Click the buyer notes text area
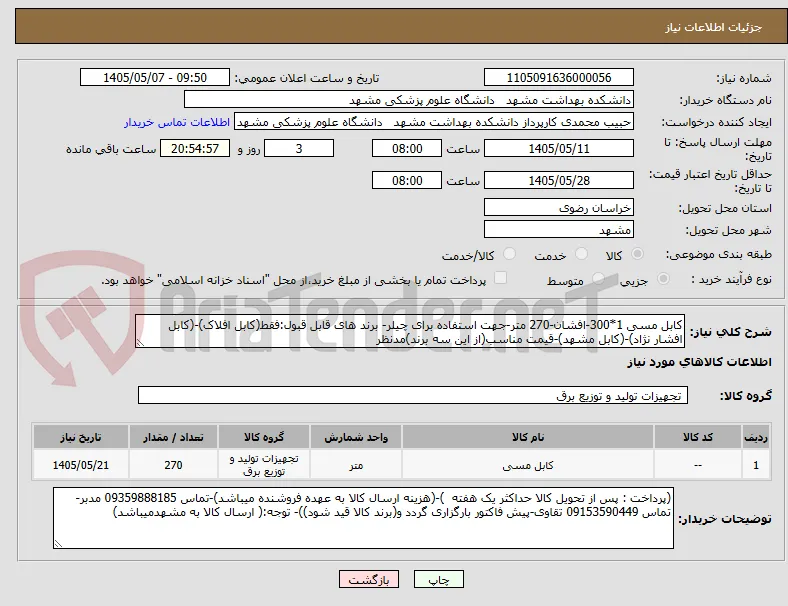This screenshot has height=606, width=788. click(x=363, y=518)
